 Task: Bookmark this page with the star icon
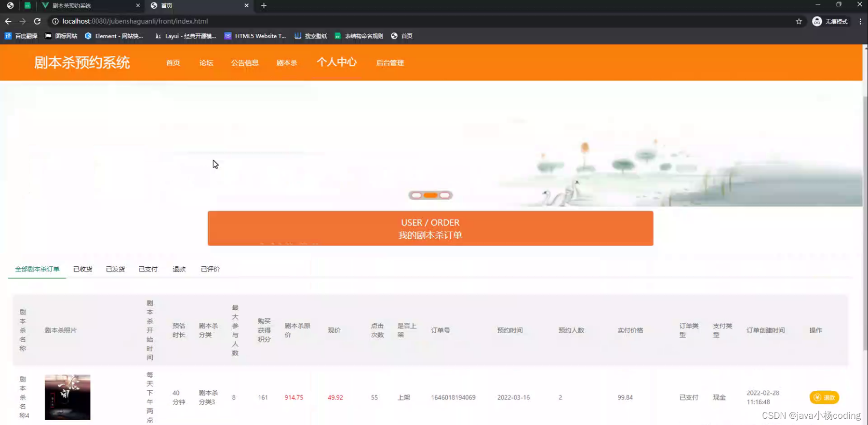coord(799,21)
